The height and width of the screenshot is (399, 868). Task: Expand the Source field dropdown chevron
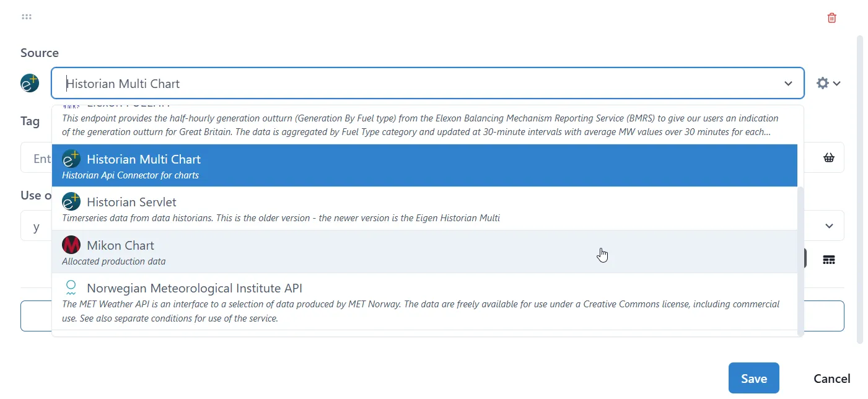(788, 82)
